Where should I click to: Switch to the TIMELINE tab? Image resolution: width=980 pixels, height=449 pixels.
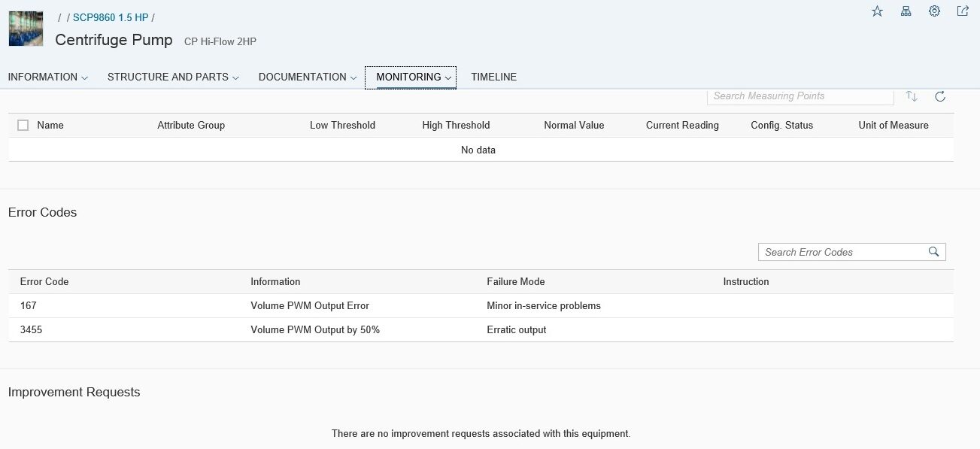tap(493, 77)
